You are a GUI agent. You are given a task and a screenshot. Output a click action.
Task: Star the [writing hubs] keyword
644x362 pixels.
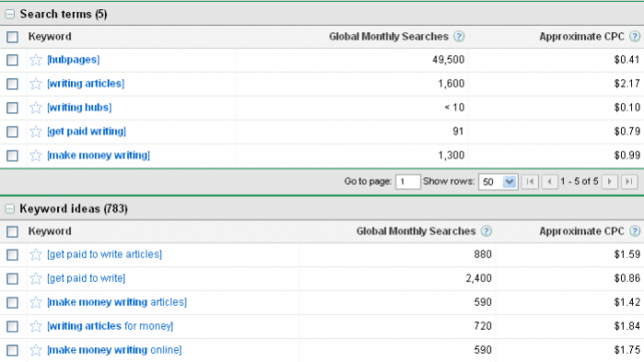(36, 107)
